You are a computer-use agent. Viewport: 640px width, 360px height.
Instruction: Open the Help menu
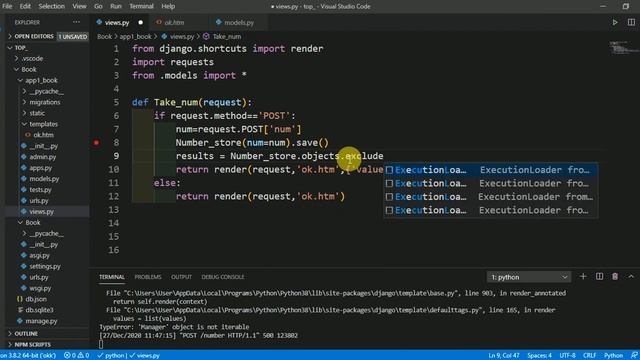click(x=168, y=6)
